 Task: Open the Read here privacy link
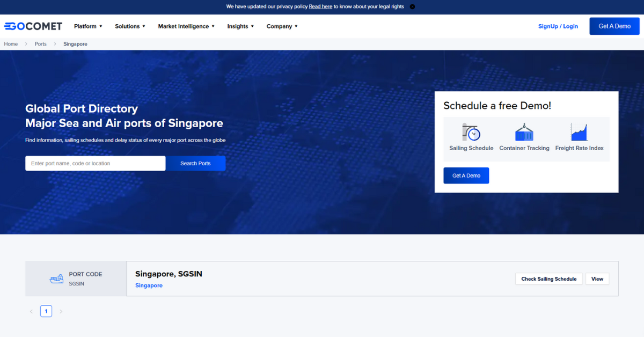pyautogui.click(x=320, y=6)
